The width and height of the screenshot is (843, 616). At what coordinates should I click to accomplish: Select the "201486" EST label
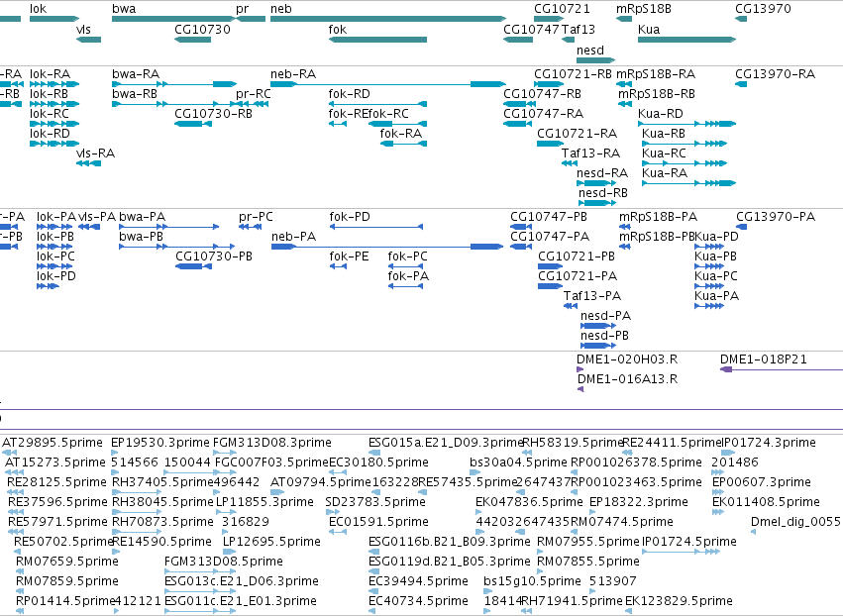click(x=735, y=462)
